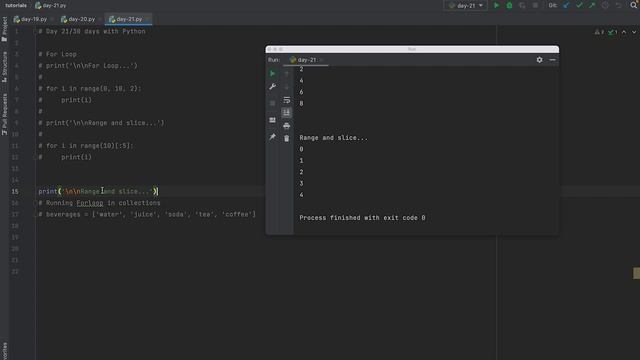The image size is (640, 360).
Task: Click the Git rollback arrow icon
Action: pyautogui.click(x=619, y=5)
